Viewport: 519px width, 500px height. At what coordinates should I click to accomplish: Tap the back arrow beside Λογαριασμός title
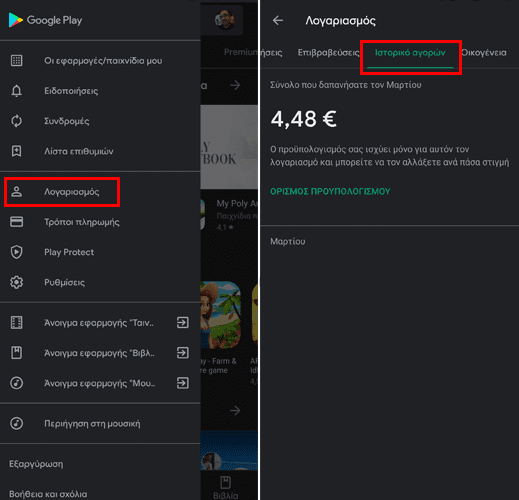tap(278, 21)
